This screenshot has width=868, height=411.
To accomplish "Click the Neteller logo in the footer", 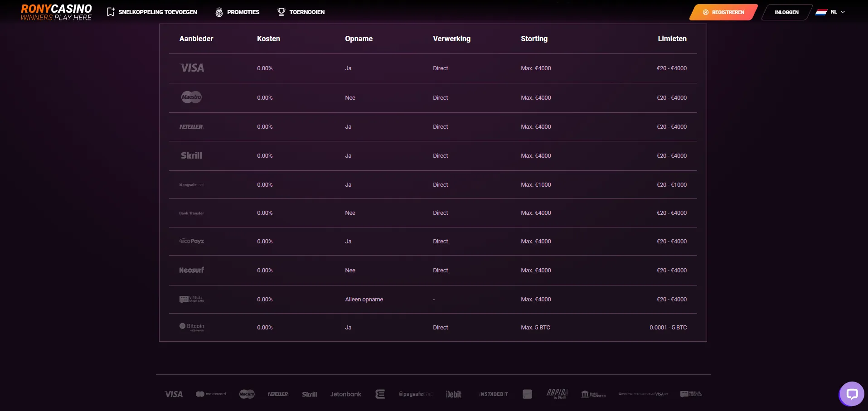I will [x=278, y=394].
